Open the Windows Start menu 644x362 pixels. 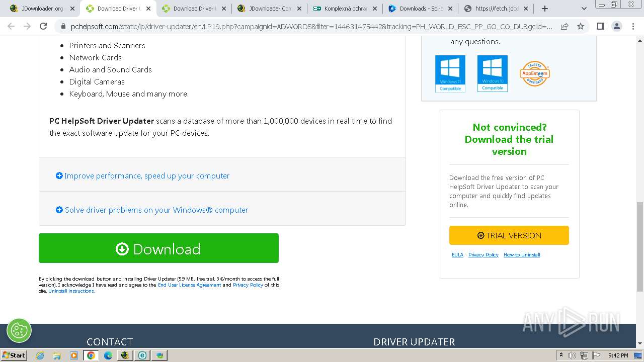pos(14,355)
